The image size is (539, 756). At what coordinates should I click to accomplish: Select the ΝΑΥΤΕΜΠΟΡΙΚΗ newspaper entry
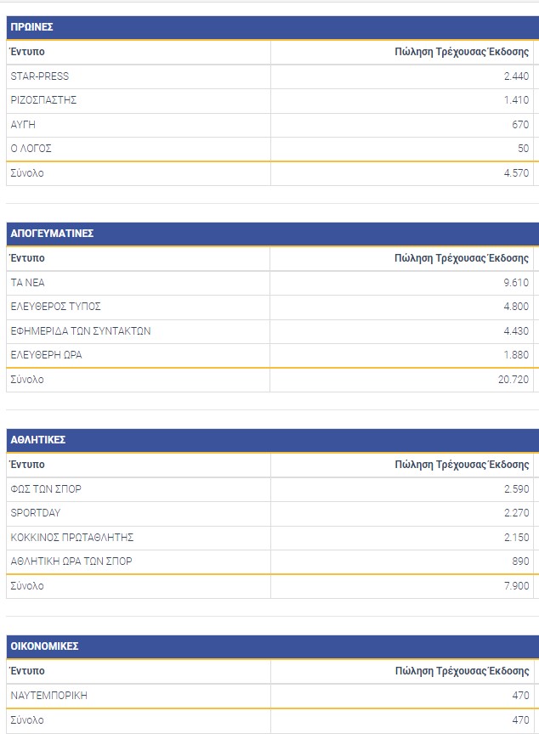[x=49, y=696]
